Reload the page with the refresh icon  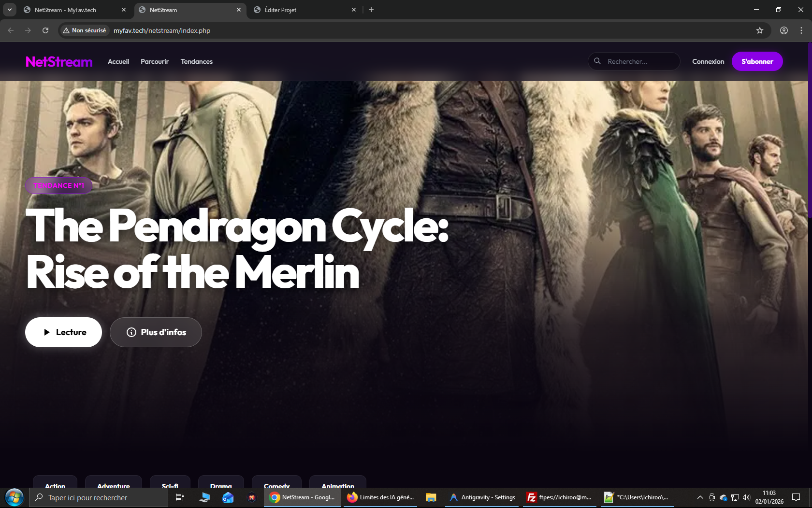click(45, 30)
